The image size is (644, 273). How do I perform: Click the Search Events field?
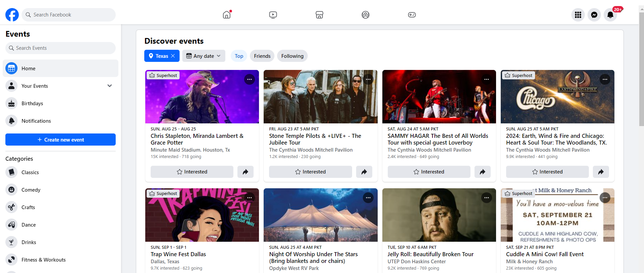coord(61,48)
